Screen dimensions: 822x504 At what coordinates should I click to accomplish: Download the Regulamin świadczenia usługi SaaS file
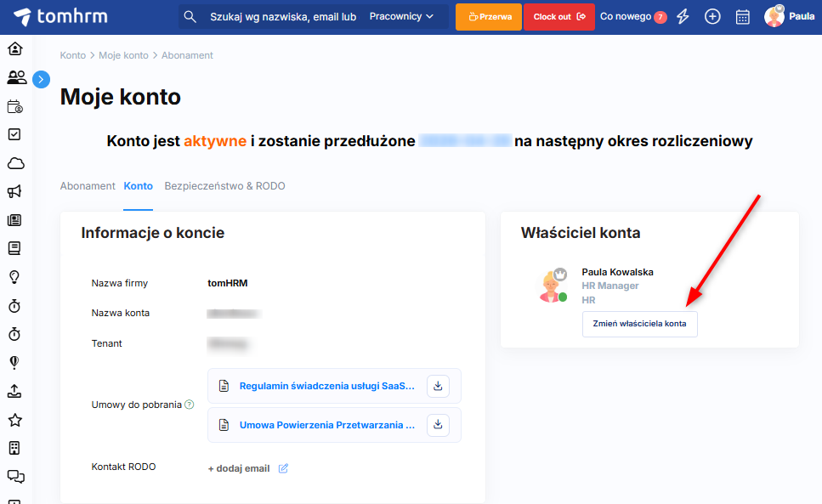coord(438,386)
